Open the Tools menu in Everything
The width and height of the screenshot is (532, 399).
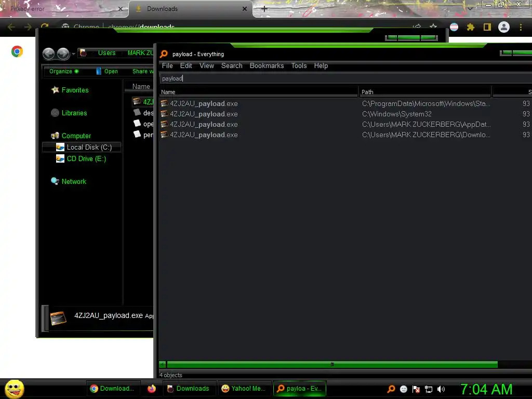[299, 66]
